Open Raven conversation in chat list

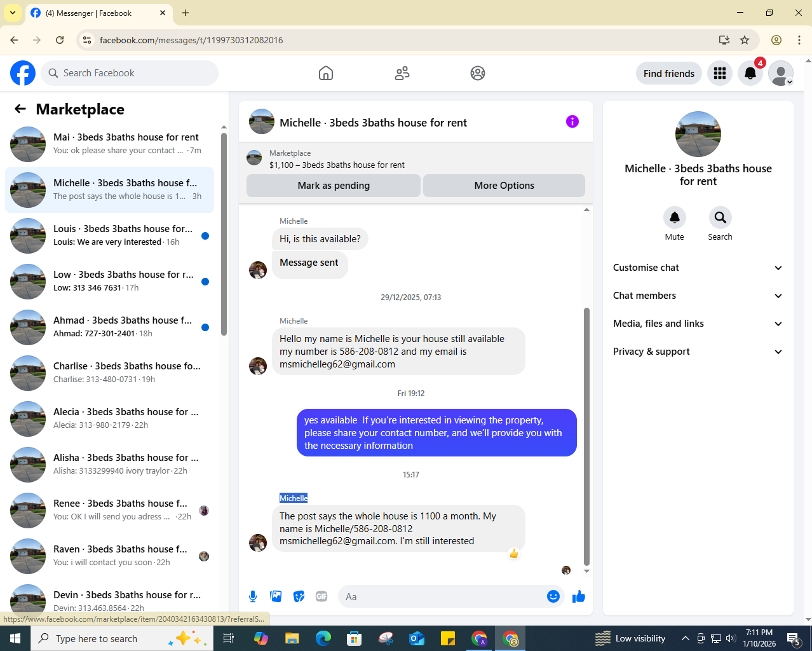[x=109, y=556]
